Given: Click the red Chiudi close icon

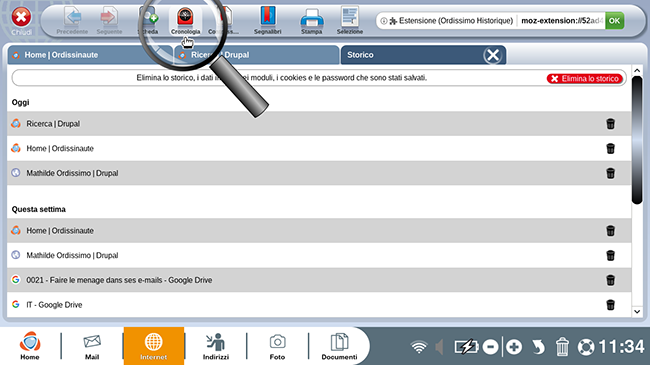Looking at the screenshot, I should point(21,17).
